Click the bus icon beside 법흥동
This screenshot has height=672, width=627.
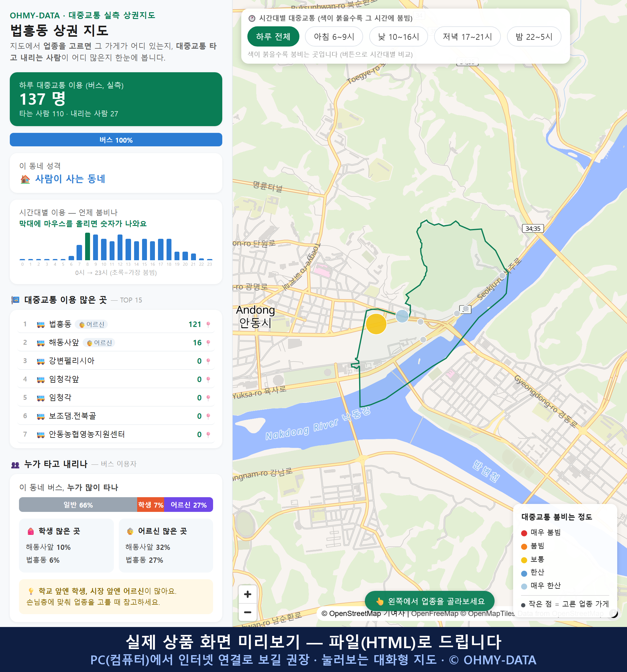[x=40, y=325]
